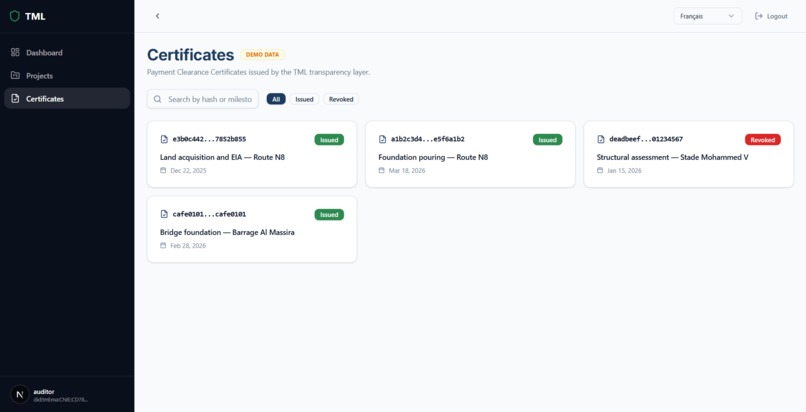Click file icon beside e3b0c442...7852b855

pos(164,139)
